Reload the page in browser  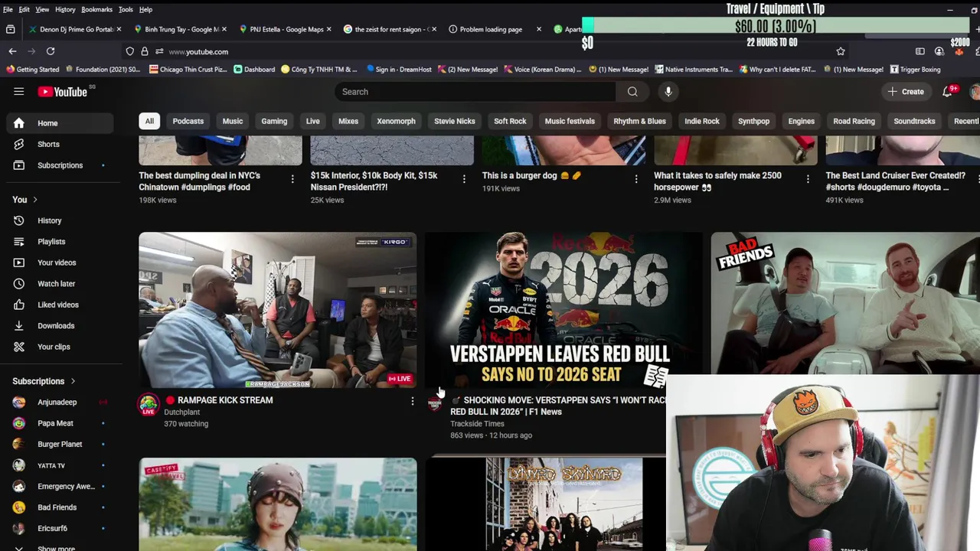tap(51, 51)
